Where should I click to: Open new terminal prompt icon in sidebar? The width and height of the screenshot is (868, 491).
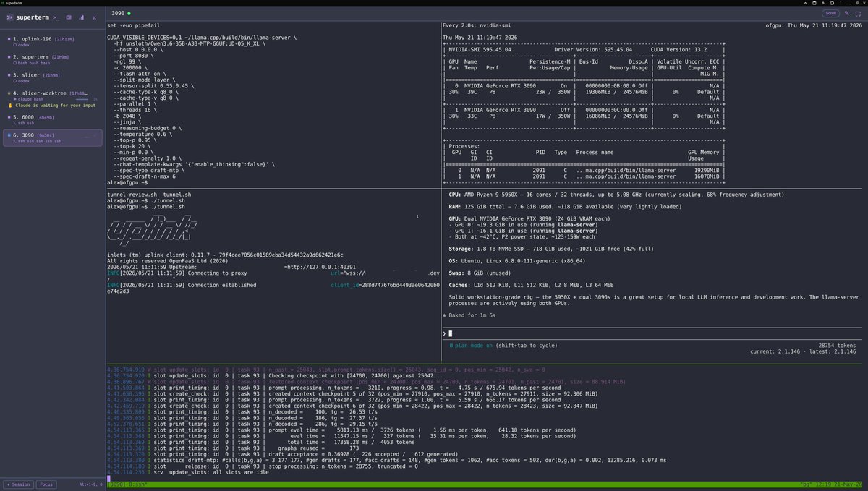56,17
